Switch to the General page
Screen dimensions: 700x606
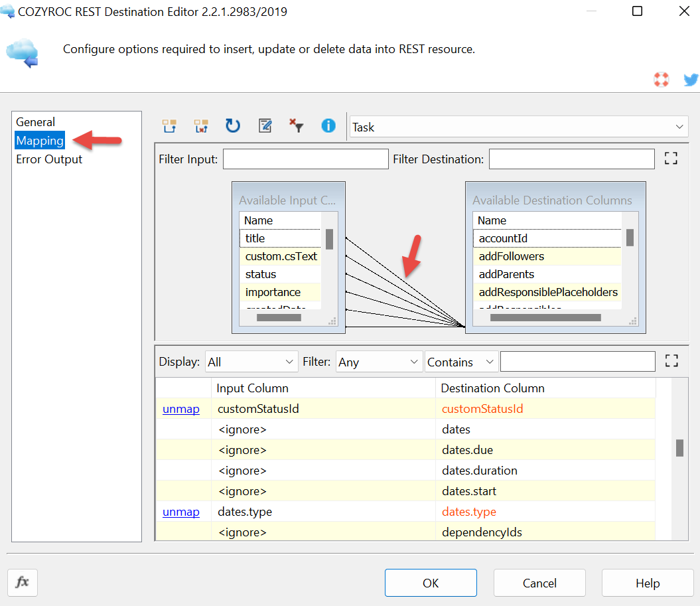coord(36,122)
